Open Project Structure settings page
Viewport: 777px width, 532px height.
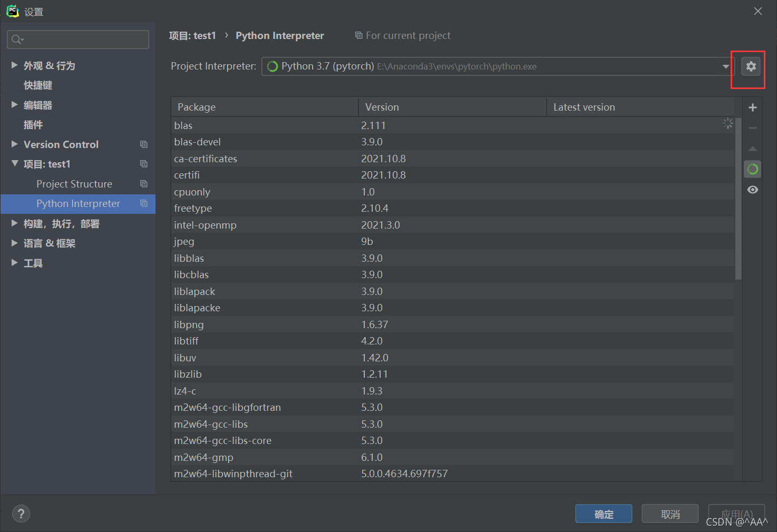[x=74, y=184]
